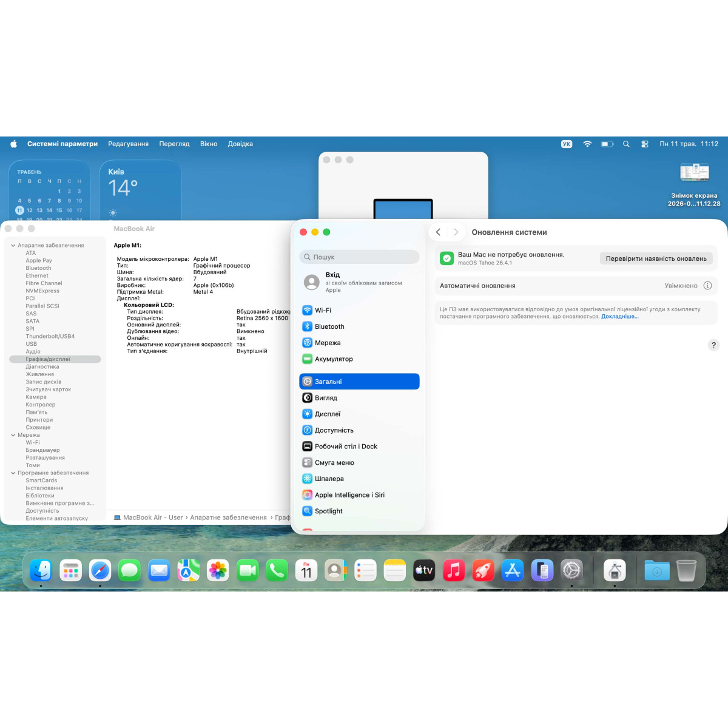Screen dimensions: 728x728
Task: Click battery status in menu bar
Action: pos(607,144)
